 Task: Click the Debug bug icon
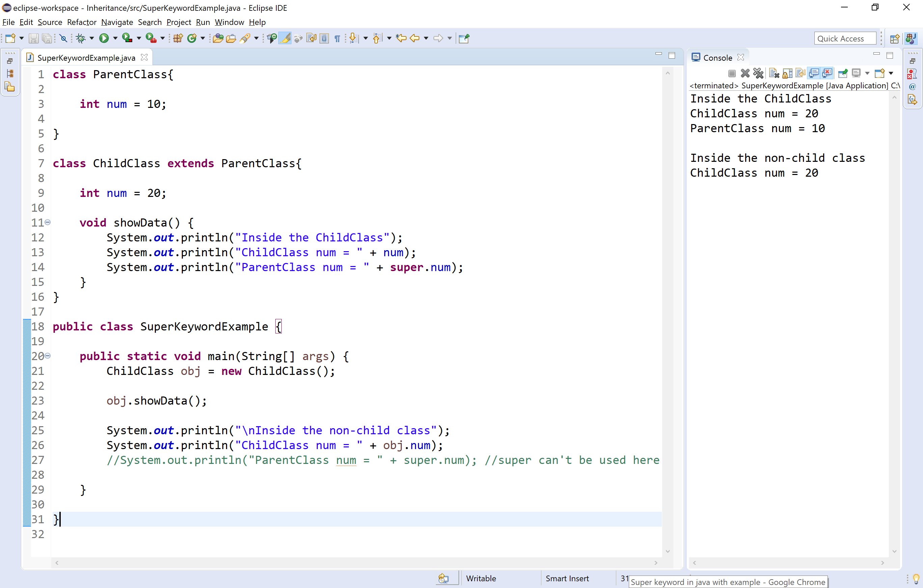click(x=81, y=38)
